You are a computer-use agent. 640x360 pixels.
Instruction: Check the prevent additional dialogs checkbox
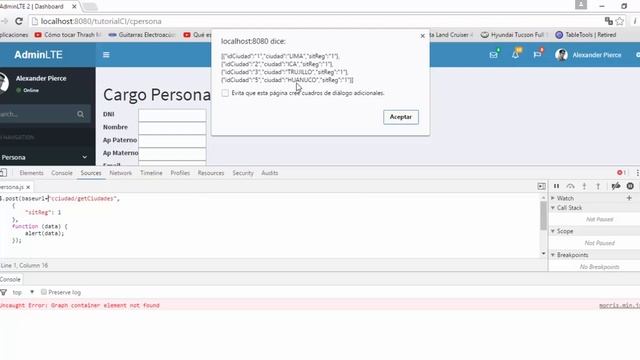pyautogui.click(x=225, y=93)
